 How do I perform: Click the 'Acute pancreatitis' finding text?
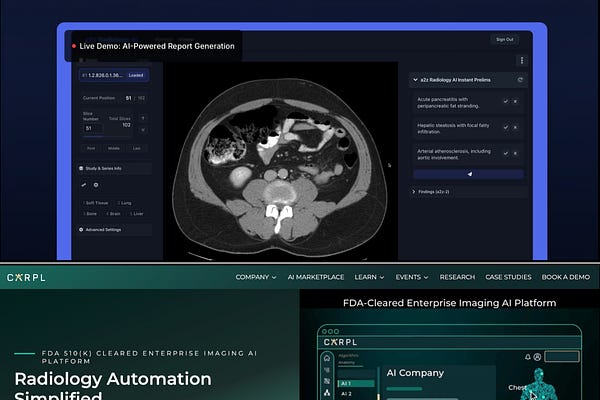[x=448, y=103]
